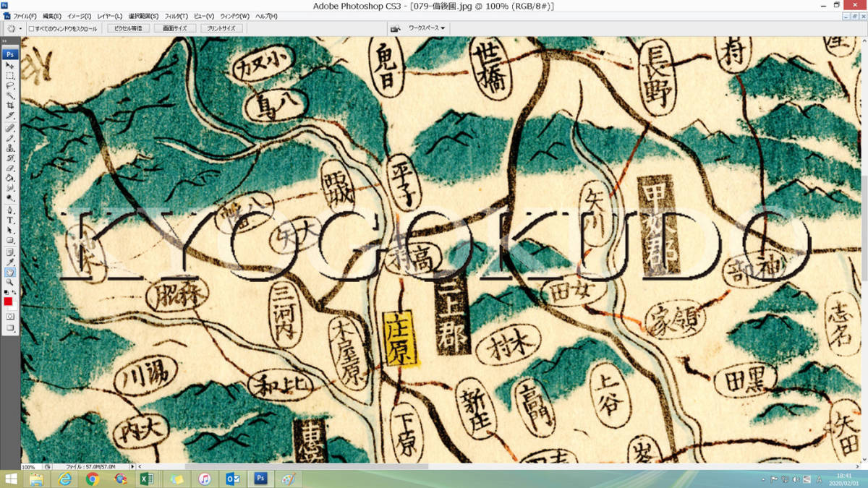Open the ワークスペース dropdown
Screen dimensions: 868x488
click(427, 28)
